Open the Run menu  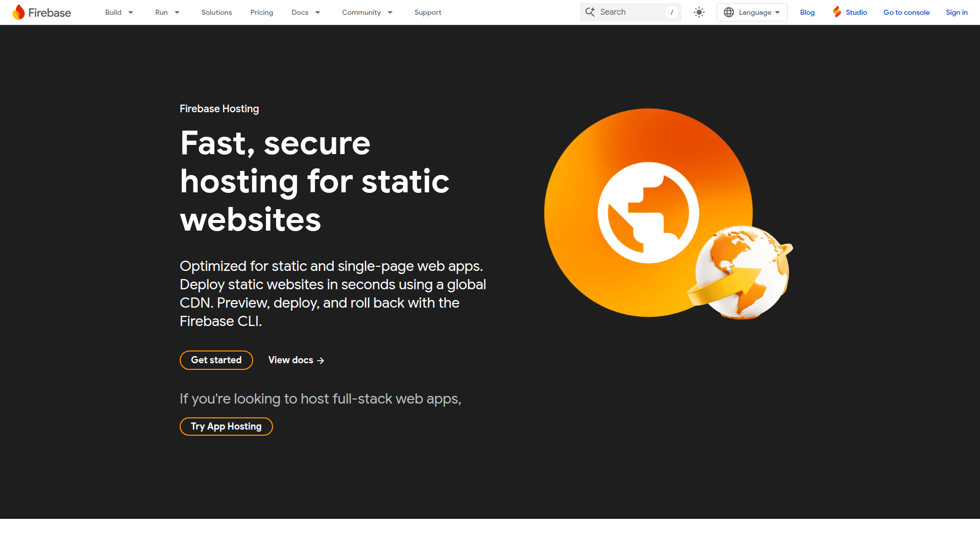pyautogui.click(x=161, y=12)
